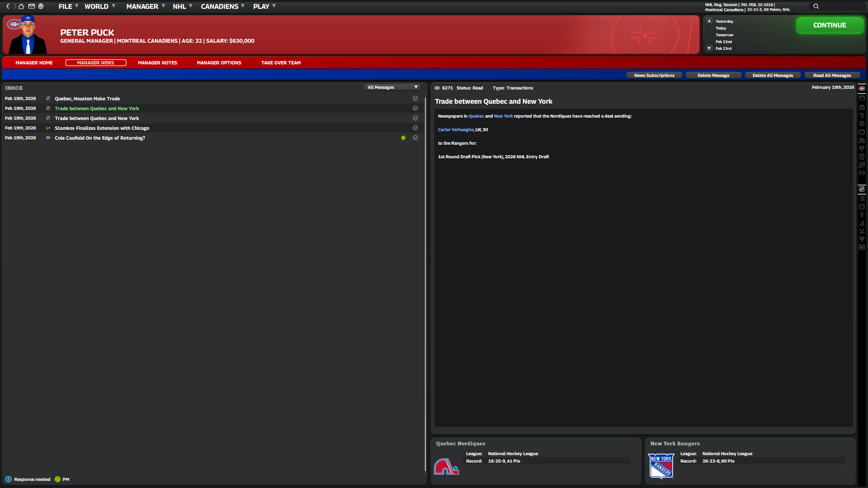
Task: Follow the Carter Verhaeghe player link
Action: (456, 129)
